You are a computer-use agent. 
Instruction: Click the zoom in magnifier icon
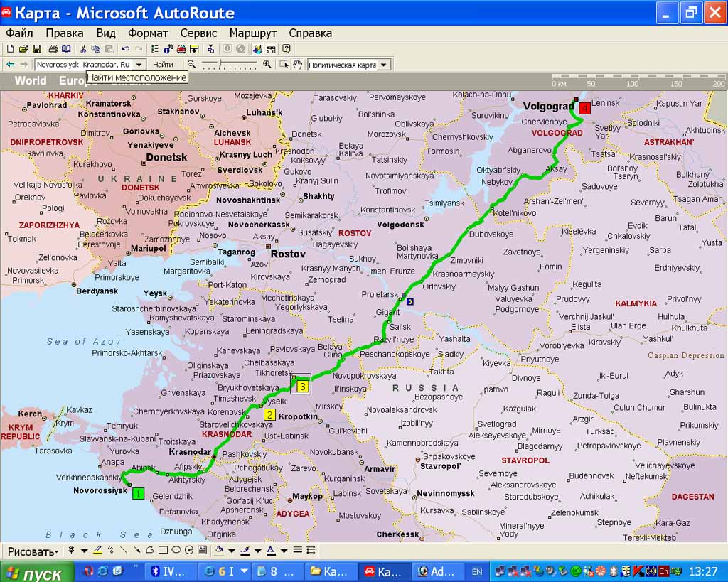[x=267, y=65]
